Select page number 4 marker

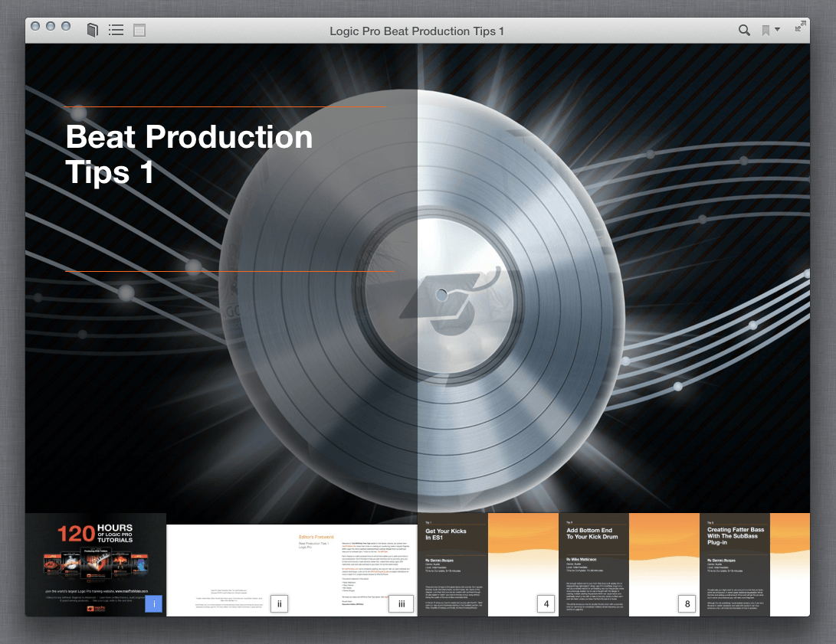[x=546, y=603]
